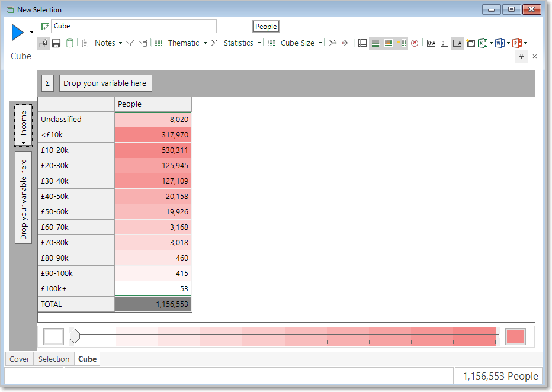
Task: Toggle the yellow marker grid icon
Action: pos(402,43)
